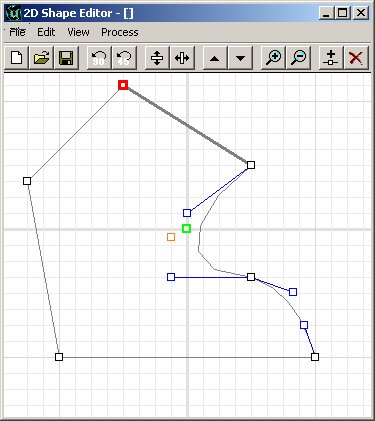Save the shape with floppy disk icon
Screen dimensions: 375x421
(x=66, y=58)
